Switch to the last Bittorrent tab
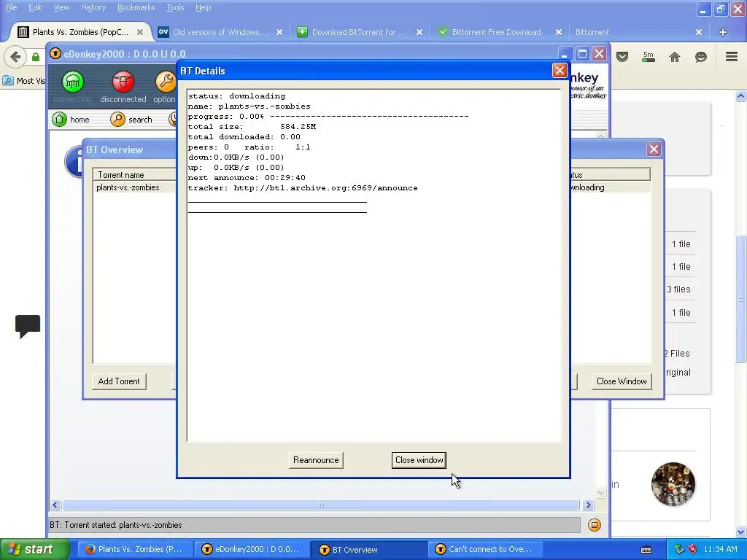Screen dimensions: 747x560 coord(592,32)
